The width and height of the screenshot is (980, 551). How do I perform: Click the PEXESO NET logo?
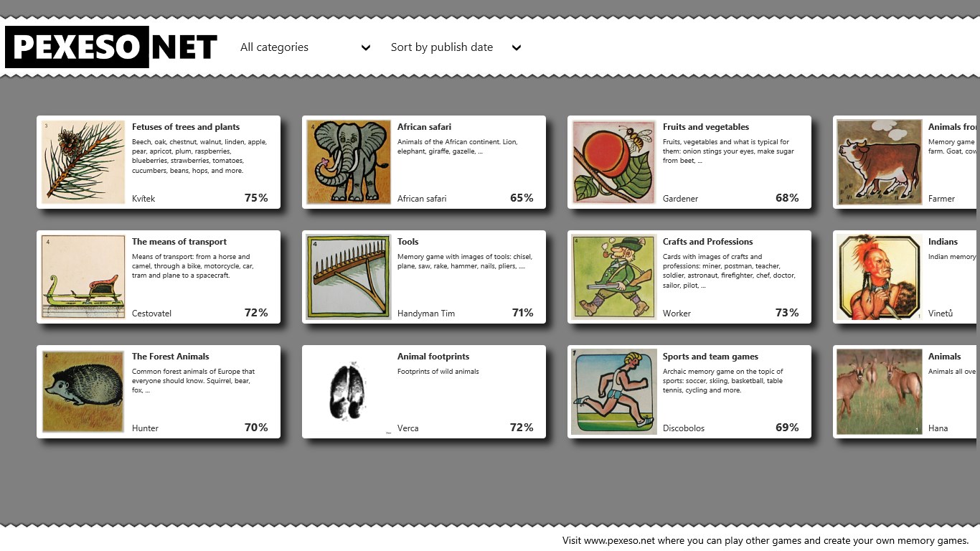pos(111,47)
